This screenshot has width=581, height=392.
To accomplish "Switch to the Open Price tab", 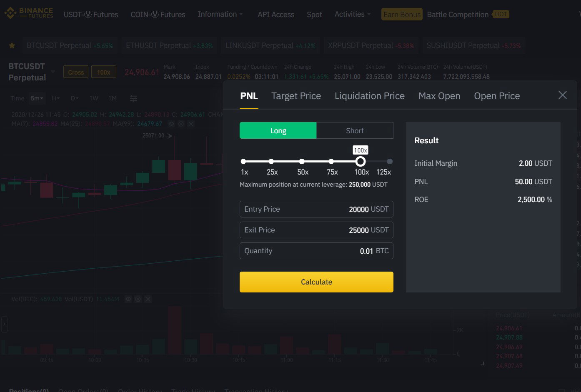I will pos(497,96).
